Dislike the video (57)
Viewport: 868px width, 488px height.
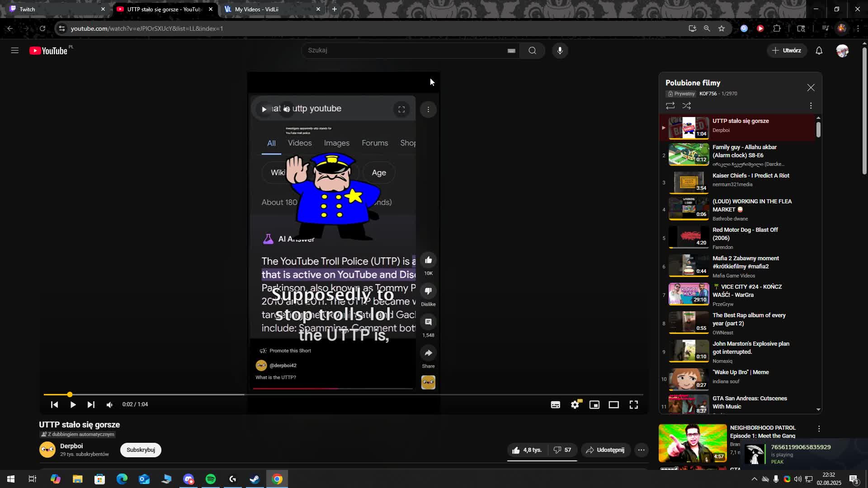point(562,450)
